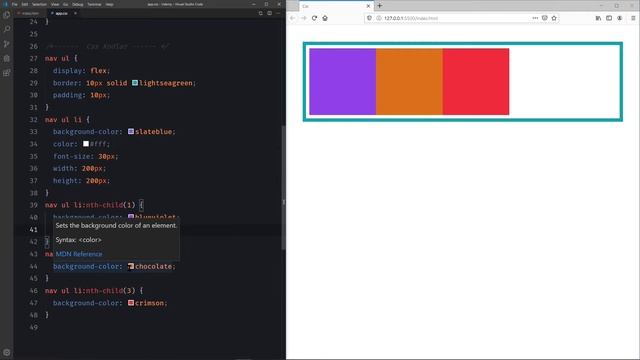Click 'padding' property on line 30
This screenshot has width=640, height=360.
coord(67,95)
